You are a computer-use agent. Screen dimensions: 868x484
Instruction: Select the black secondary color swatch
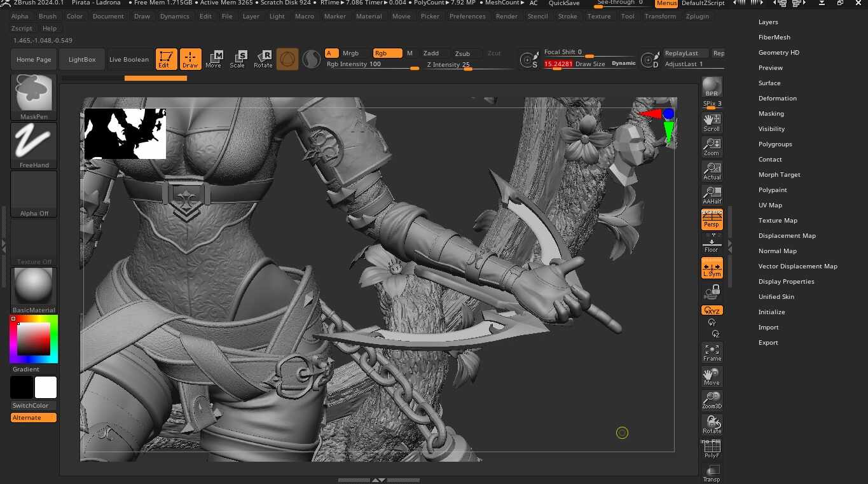21,387
